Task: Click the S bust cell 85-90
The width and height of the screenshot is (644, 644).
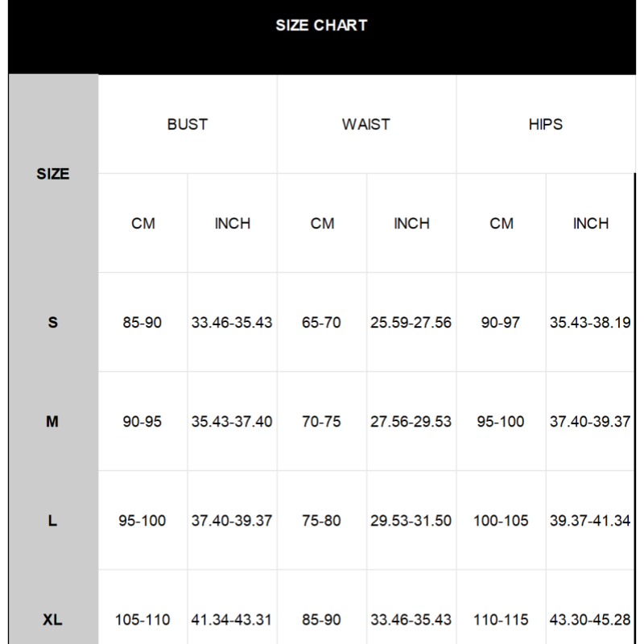Action: tap(142, 323)
